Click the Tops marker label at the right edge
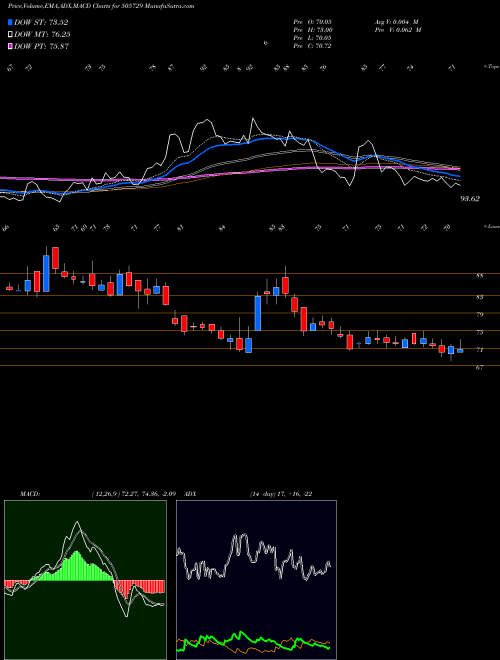500x660 pixels. click(x=492, y=67)
